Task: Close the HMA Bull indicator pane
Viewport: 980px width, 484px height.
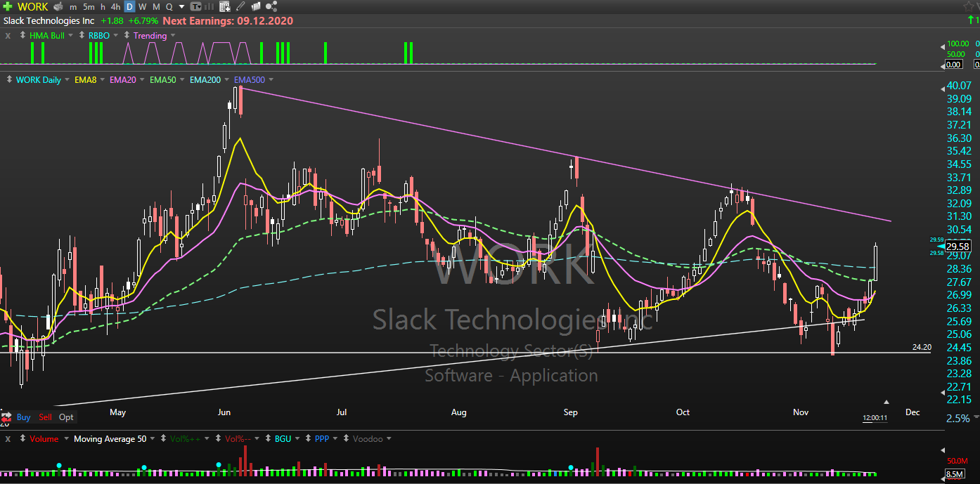Action: click(8, 36)
